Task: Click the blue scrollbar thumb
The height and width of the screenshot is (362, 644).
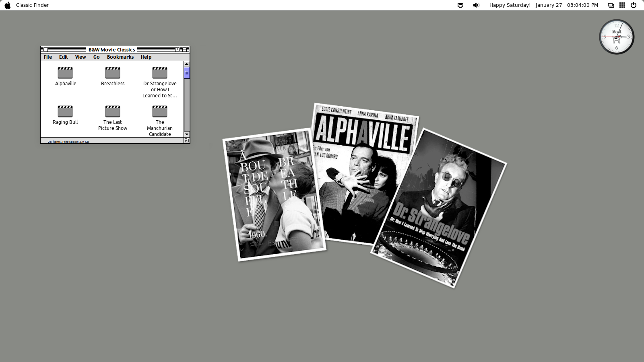Action: click(x=187, y=73)
